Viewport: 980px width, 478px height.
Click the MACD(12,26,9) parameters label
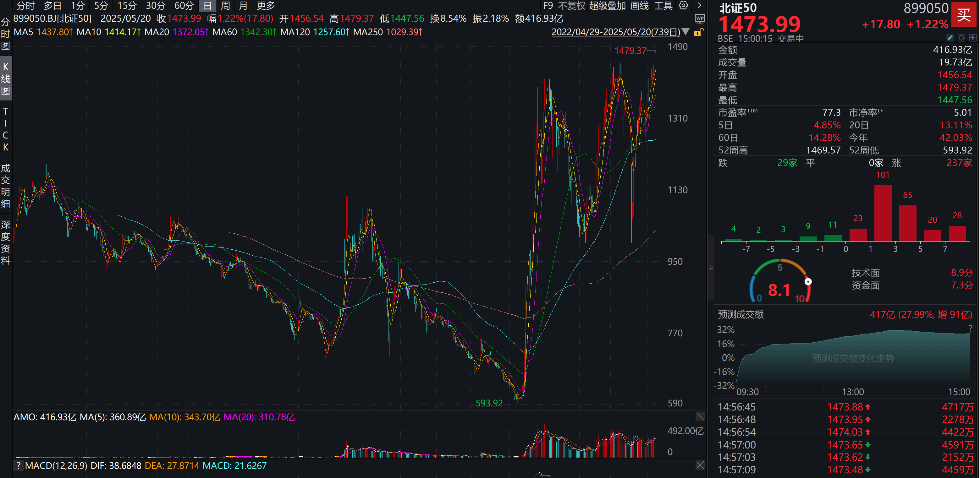[56, 465]
